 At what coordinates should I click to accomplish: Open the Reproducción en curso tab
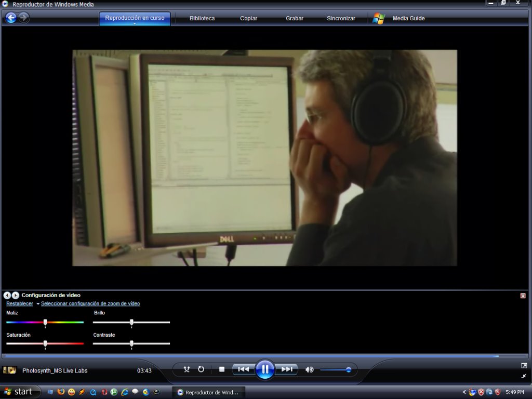point(135,18)
